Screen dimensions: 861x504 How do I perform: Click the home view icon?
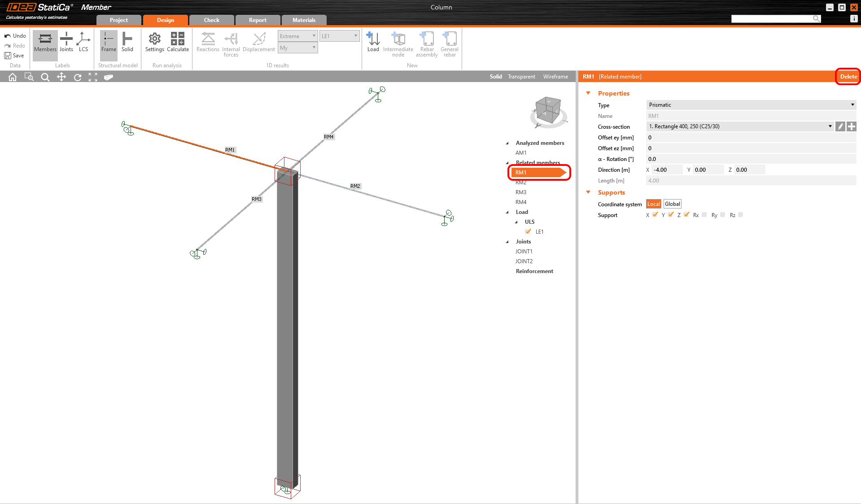click(13, 77)
